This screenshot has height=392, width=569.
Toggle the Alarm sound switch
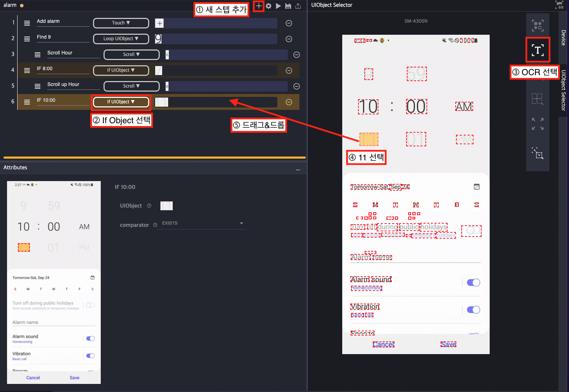point(473,283)
